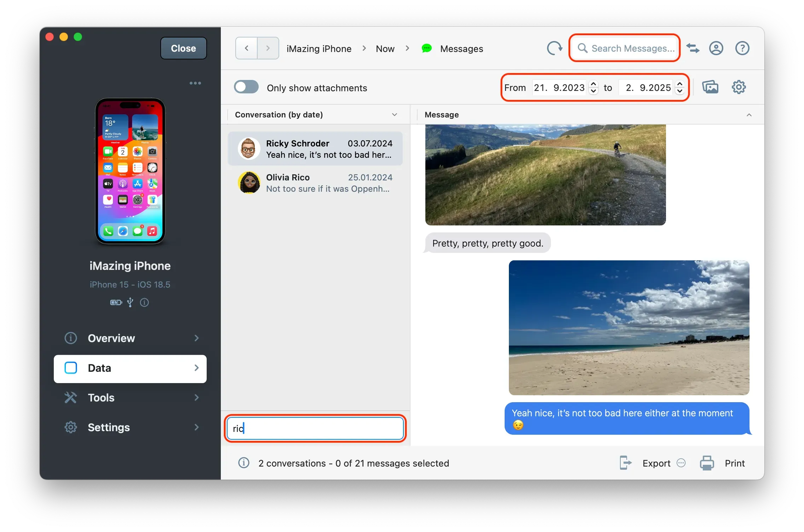Click the Close button

(183, 48)
